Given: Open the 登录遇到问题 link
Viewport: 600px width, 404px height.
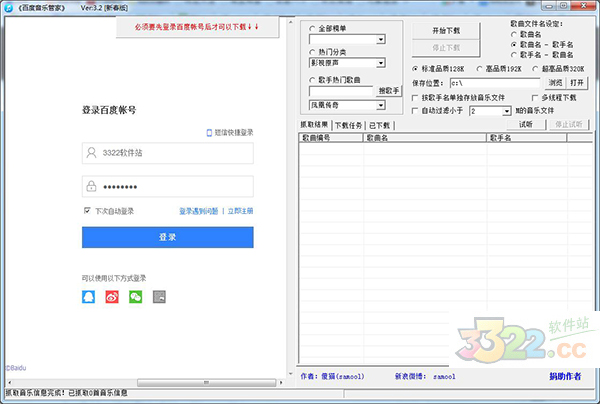Looking at the screenshot, I should [199, 211].
